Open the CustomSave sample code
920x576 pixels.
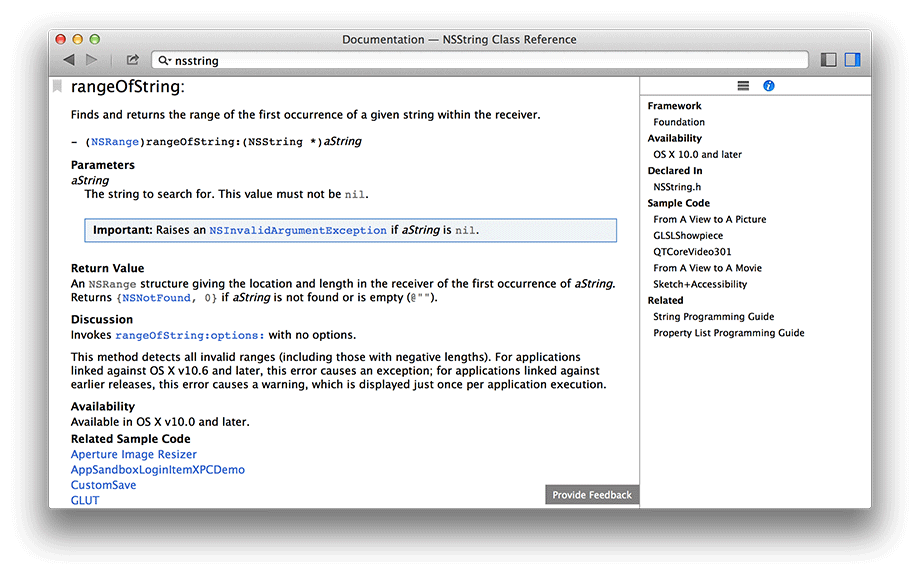(x=103, y=485)
